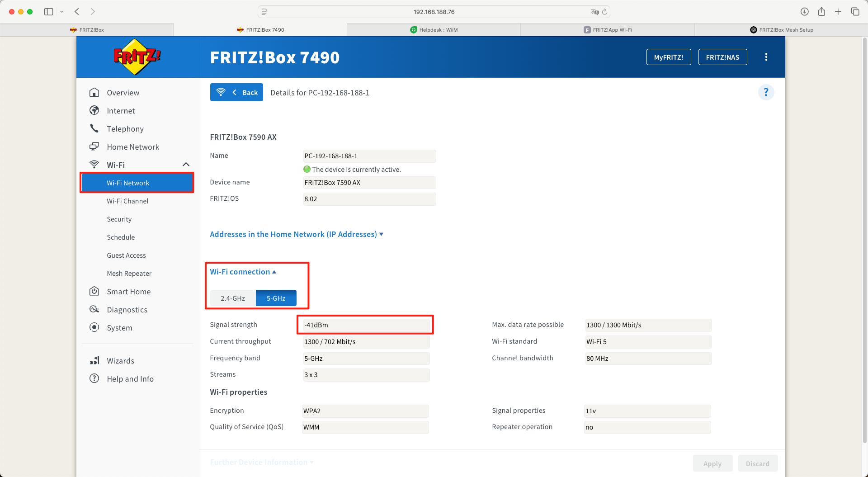Click the Telephony phone icon
The image size is (868, 477).
94,128
